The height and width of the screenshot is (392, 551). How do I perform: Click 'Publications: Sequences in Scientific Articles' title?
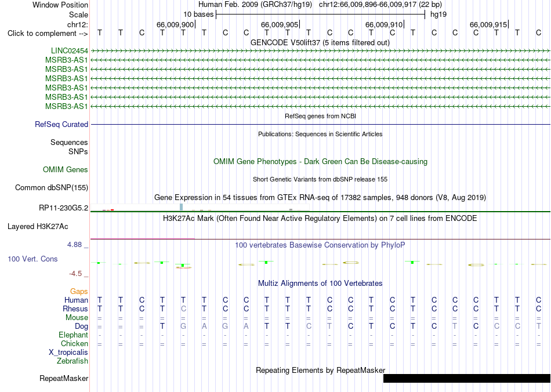coord(320,134)
